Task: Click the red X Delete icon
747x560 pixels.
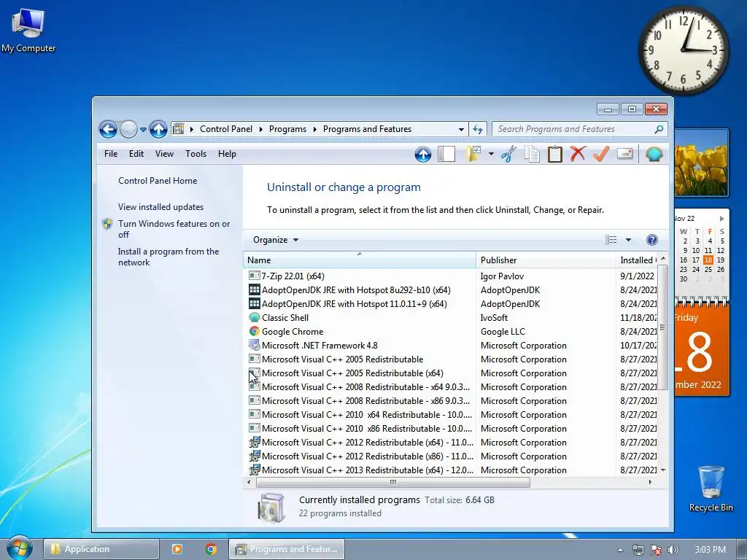Action: click(x=578, y=154)
